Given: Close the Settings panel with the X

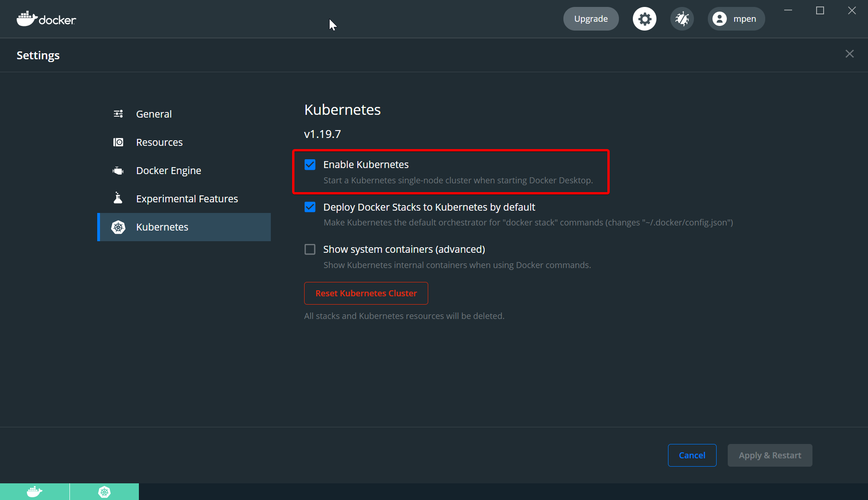Looking at the screenshot, I should (849, 54).
